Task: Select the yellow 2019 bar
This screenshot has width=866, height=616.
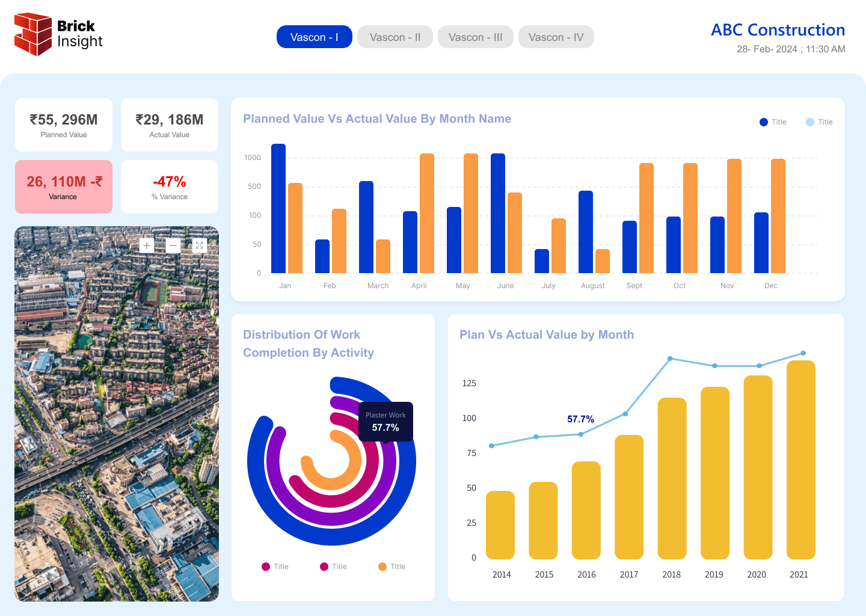Action: (x=715, y=473)
